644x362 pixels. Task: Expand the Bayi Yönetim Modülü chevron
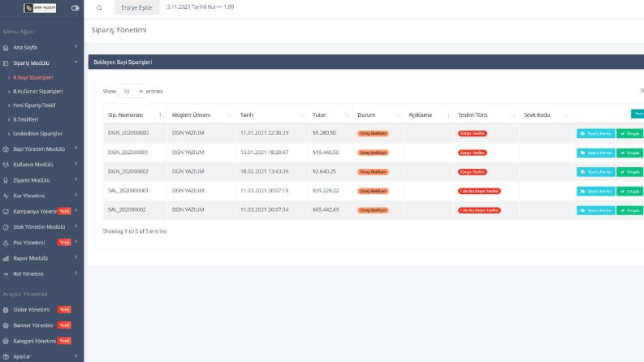pos(76,149)
